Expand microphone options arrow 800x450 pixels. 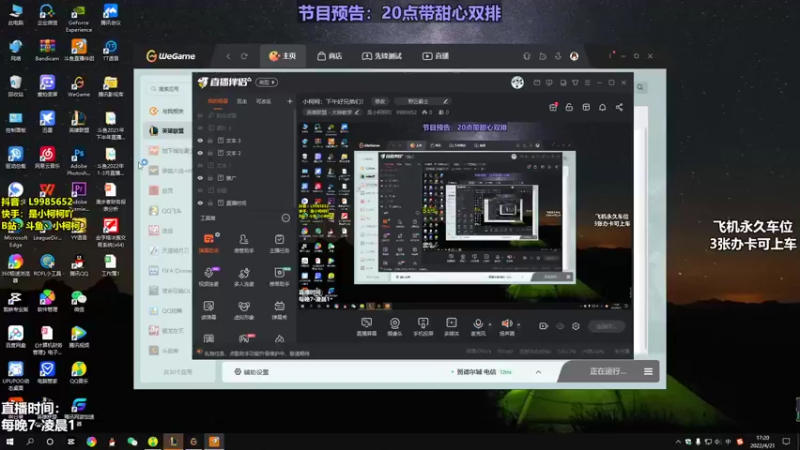tap(490, 324)
